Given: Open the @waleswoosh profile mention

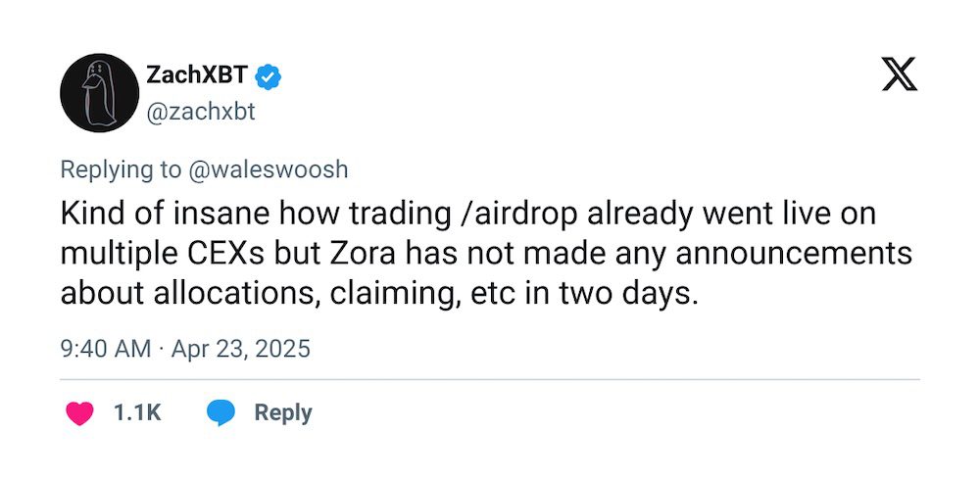Looking at the screenshot, I should pos(267,168).
